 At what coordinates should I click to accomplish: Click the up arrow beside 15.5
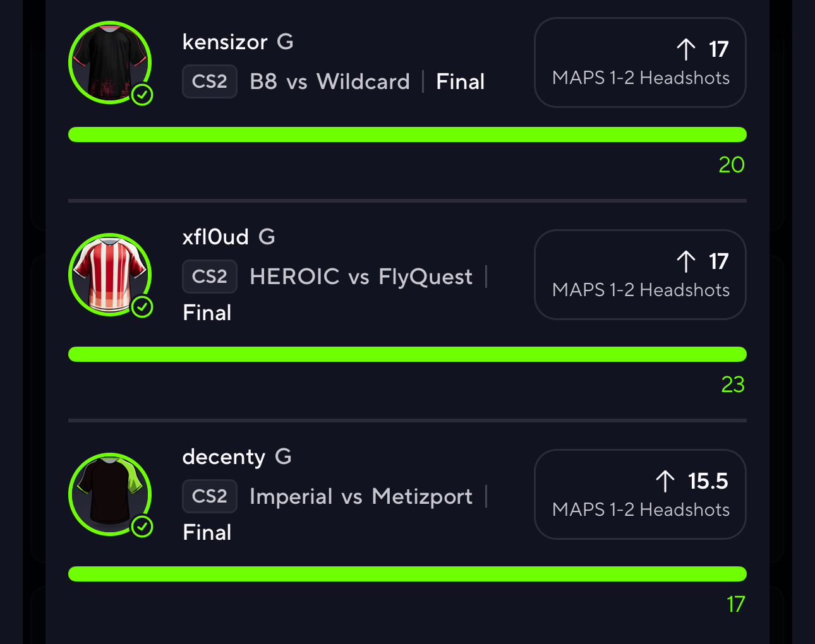click(665, 481)
